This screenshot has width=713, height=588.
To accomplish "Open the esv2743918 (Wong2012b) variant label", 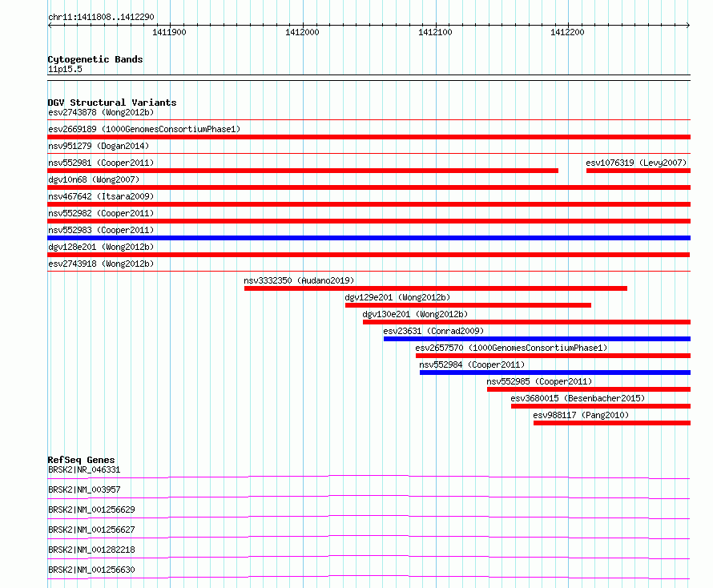I will coord(101,264).
